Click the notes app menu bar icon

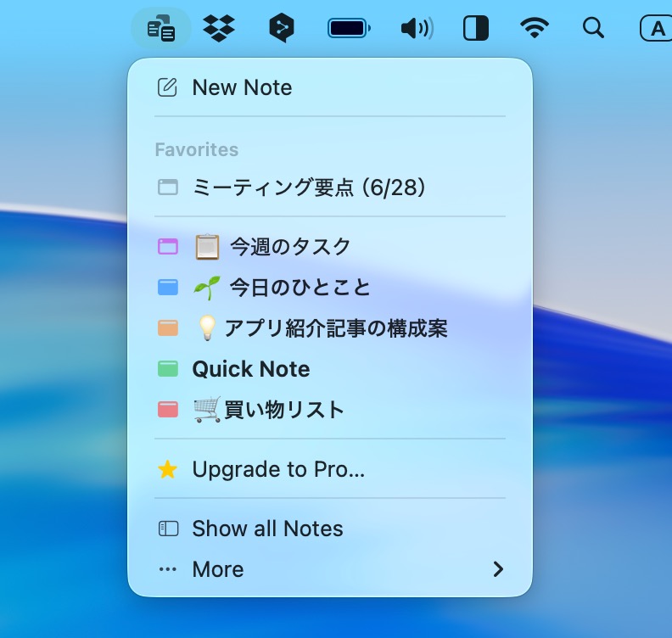tap(160, 29)
